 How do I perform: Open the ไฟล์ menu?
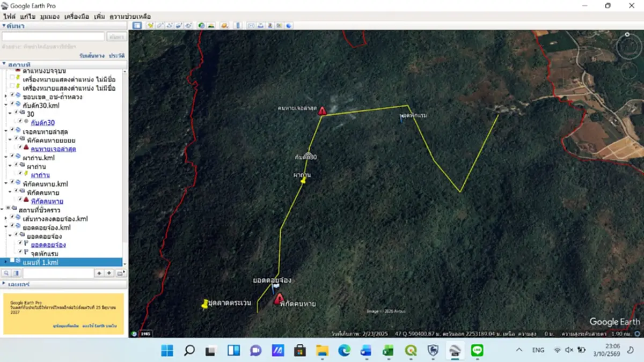pyautogui.click(x=9, y=17)
